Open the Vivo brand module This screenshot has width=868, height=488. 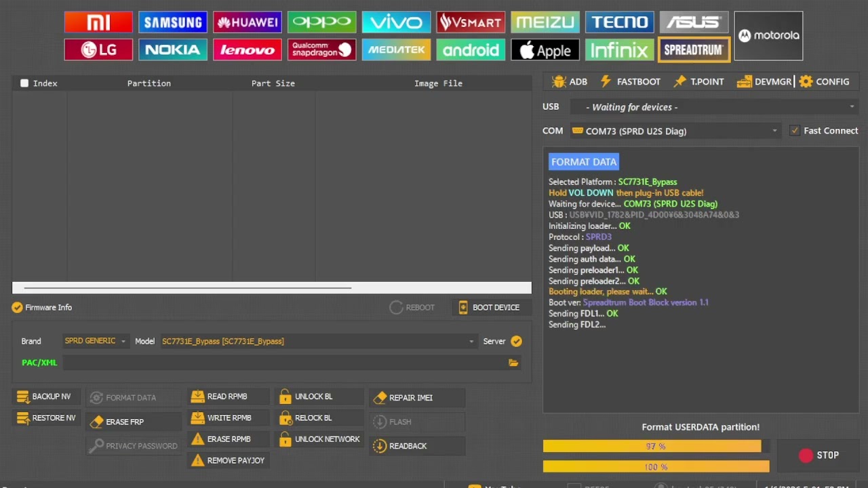[396, 22]
